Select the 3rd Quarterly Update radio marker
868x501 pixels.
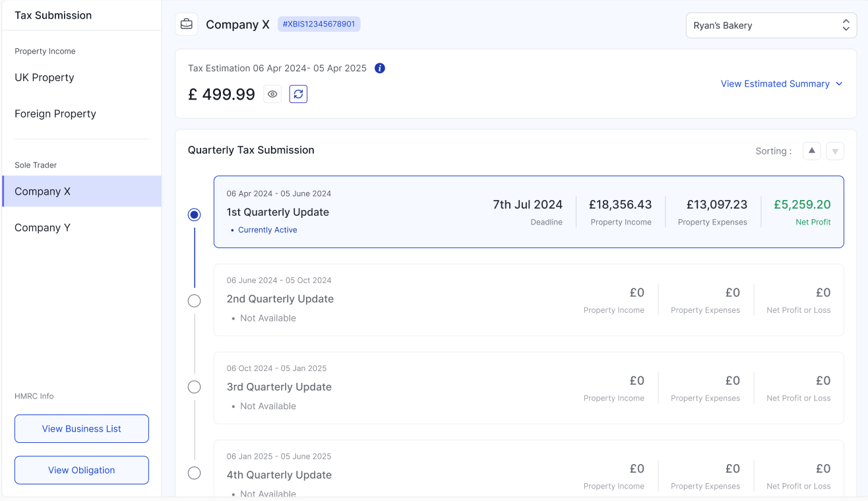[195, 387]
